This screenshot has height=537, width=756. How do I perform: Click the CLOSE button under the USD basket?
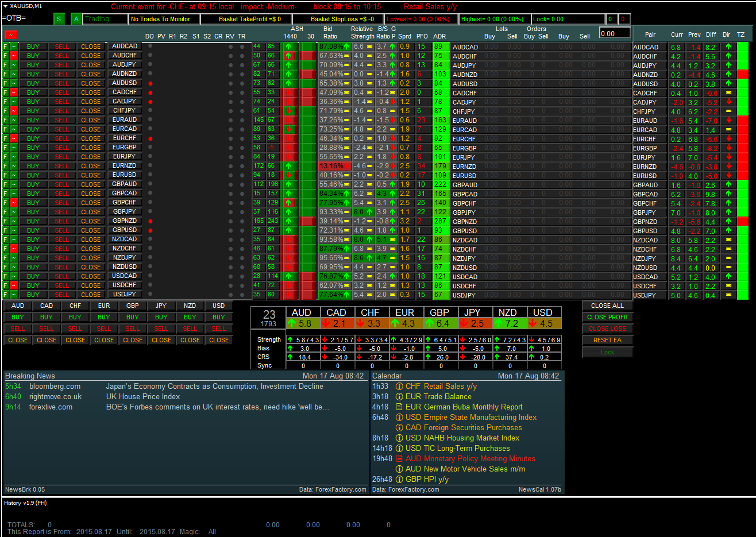tap(219, 340)
